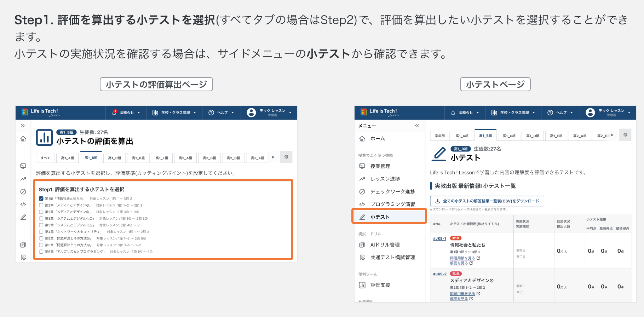Open the lesson progress trend icon in the collapsed sidebar
Image resolution: width=644 pixels, height=317 pixels.
coord(23,179)
